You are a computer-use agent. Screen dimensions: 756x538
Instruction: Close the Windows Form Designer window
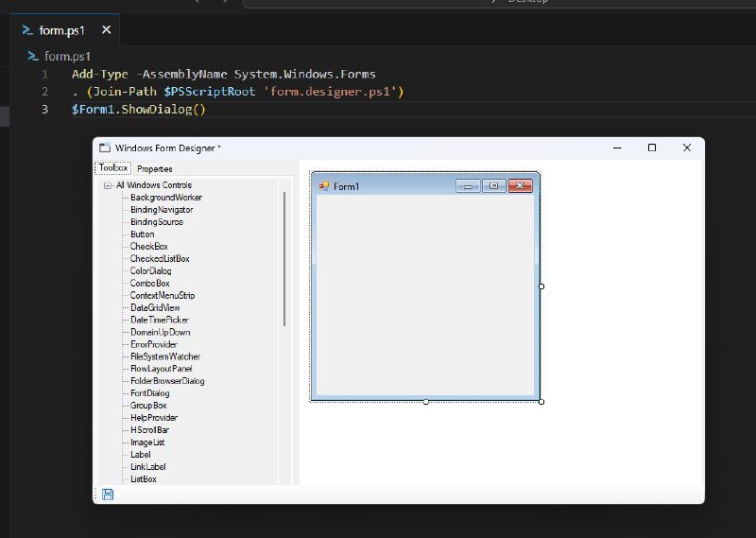click(x=687, y=148)
